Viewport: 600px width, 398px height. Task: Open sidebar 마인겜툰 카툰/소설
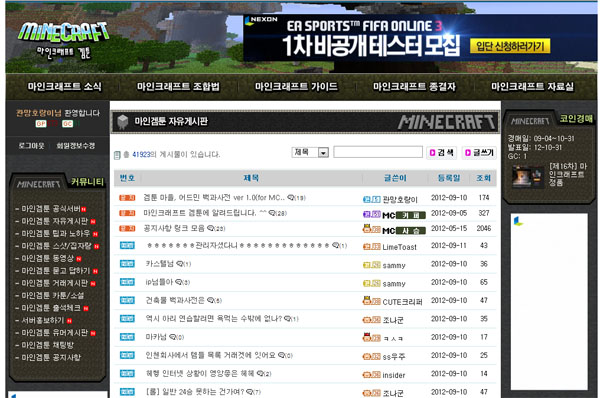coord(53,295)
